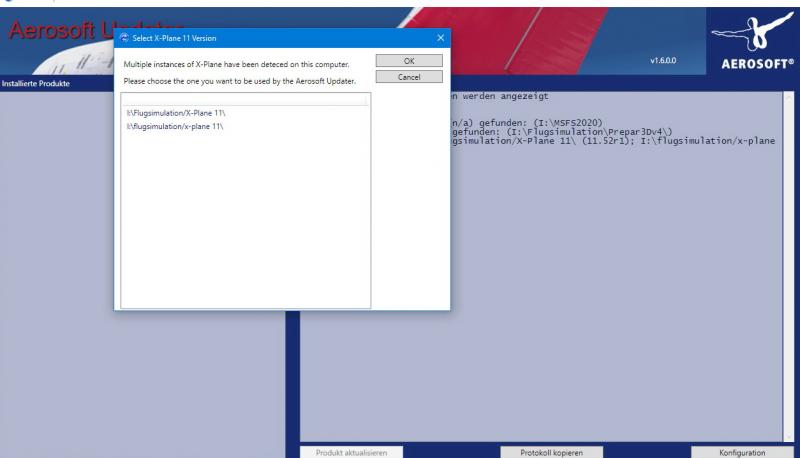Viewport: 800px width, 458px height.
Task: Click the 'werden angezeigt' log line
Action: coord(500,96)
